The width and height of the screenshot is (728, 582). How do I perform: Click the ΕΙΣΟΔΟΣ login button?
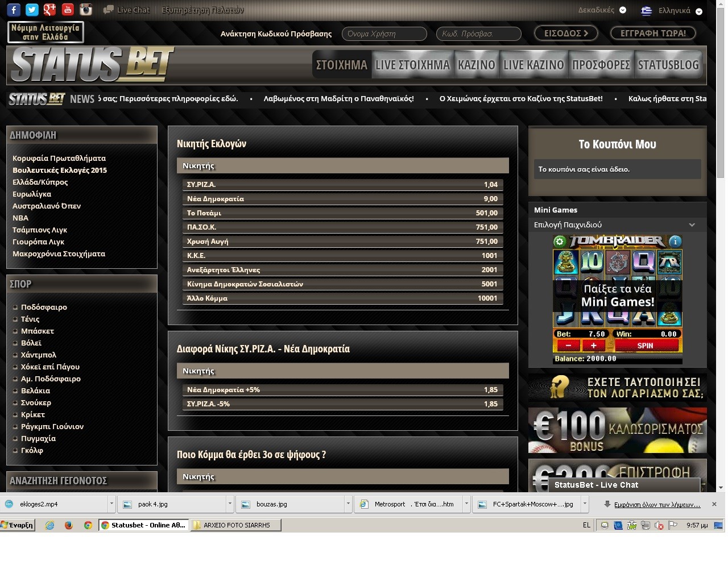pyautogui.click(x=566, y=34)
